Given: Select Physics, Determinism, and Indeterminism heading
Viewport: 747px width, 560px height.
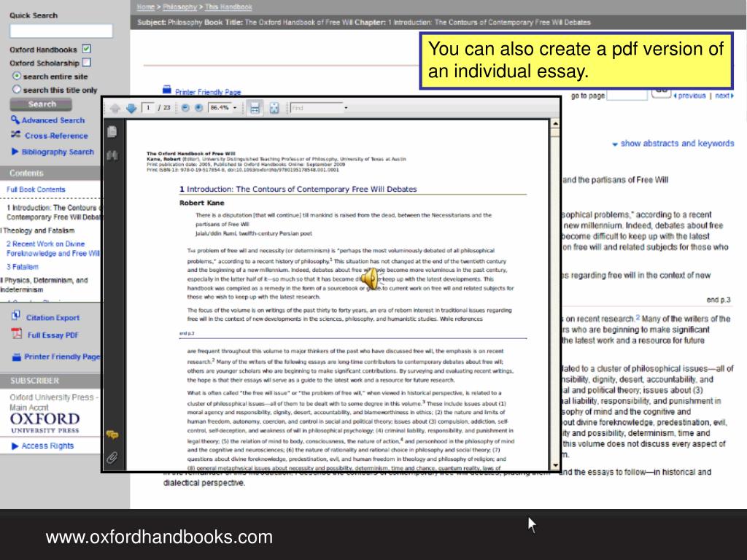Looking at the screenshot, I should tap(44, 285).
